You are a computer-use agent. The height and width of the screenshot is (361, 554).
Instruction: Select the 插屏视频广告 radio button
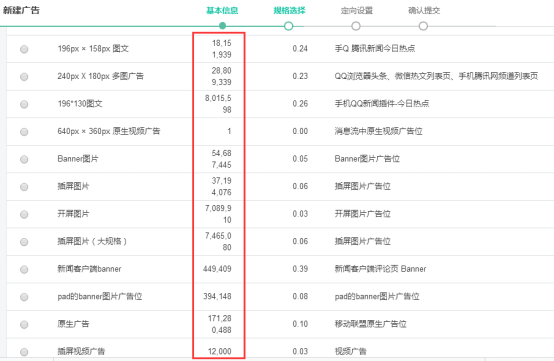[x=24, y=352]
